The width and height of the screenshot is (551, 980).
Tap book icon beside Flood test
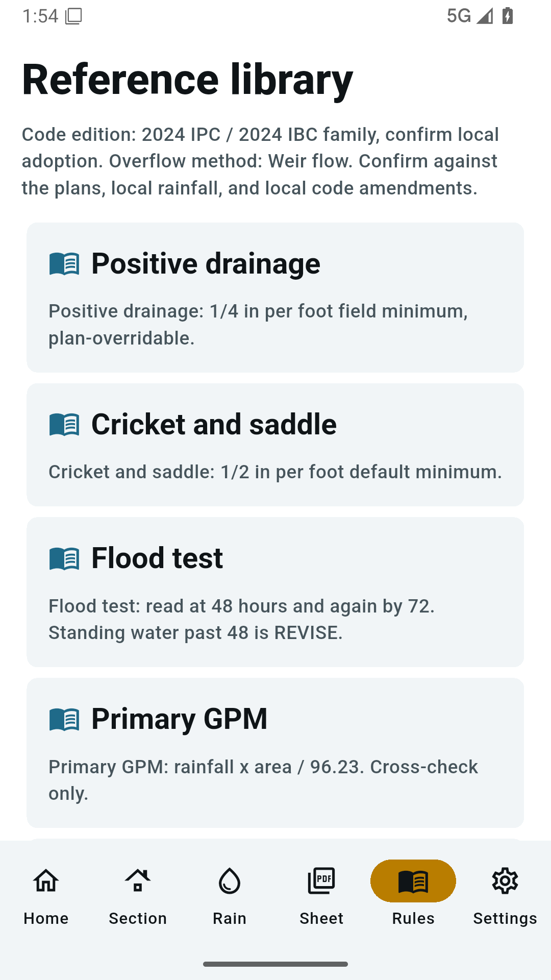pyautogui.click(x=64, y=558)
